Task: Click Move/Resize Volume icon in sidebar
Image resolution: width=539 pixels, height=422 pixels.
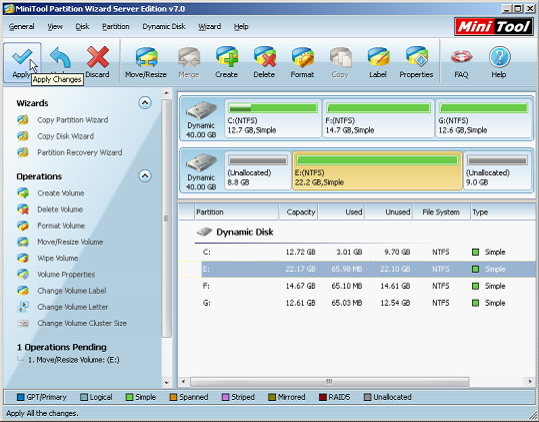Action: click(x=23, y=242)
